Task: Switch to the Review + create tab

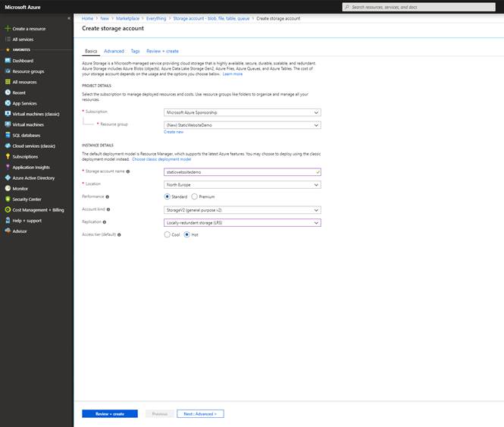Action: click(162, 51)
